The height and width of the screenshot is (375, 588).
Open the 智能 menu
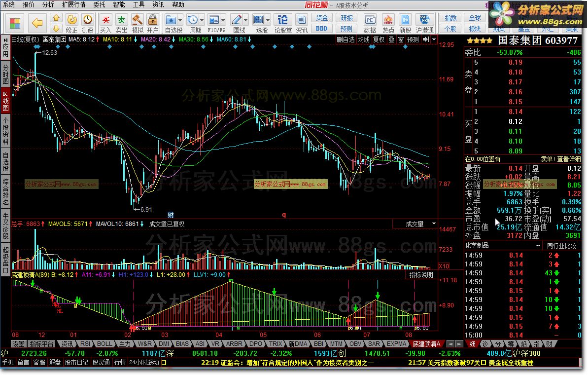[x=119, y=5]
